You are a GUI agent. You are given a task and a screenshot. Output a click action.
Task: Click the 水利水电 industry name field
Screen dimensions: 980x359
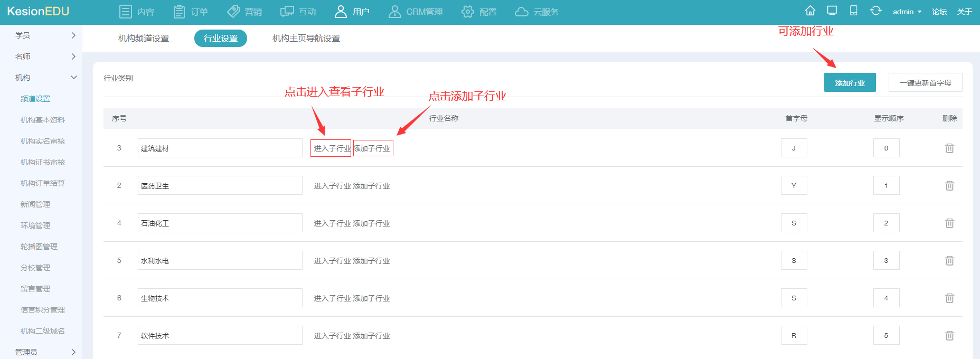220,261
